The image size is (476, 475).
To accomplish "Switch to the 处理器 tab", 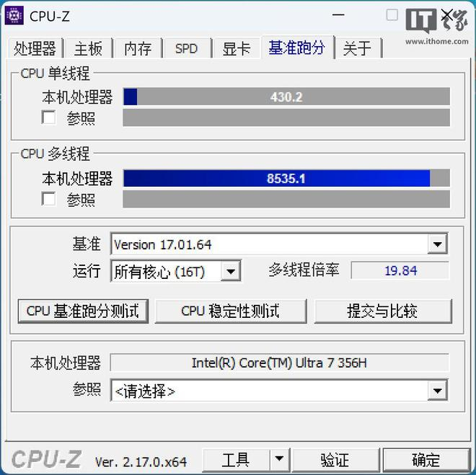I will tap(35, 48).
